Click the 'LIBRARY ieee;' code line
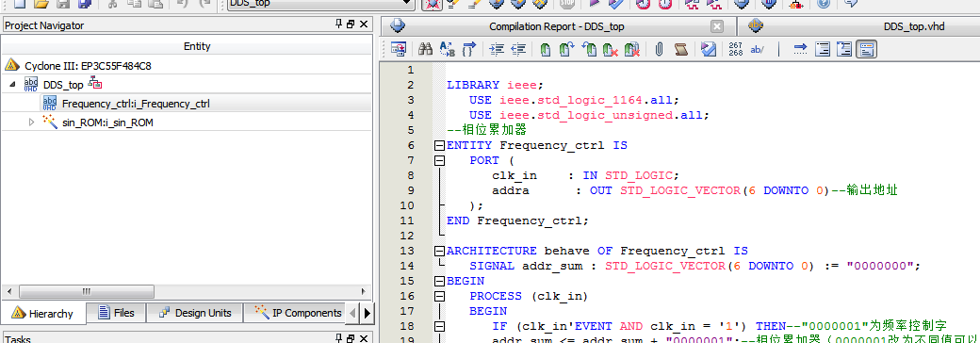980x343 pixels. (x=495, y=85)
